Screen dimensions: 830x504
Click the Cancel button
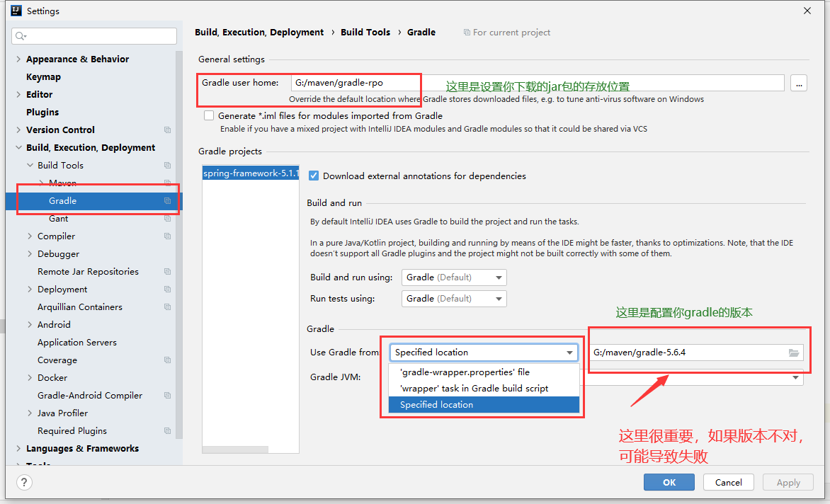coord(728,482)
